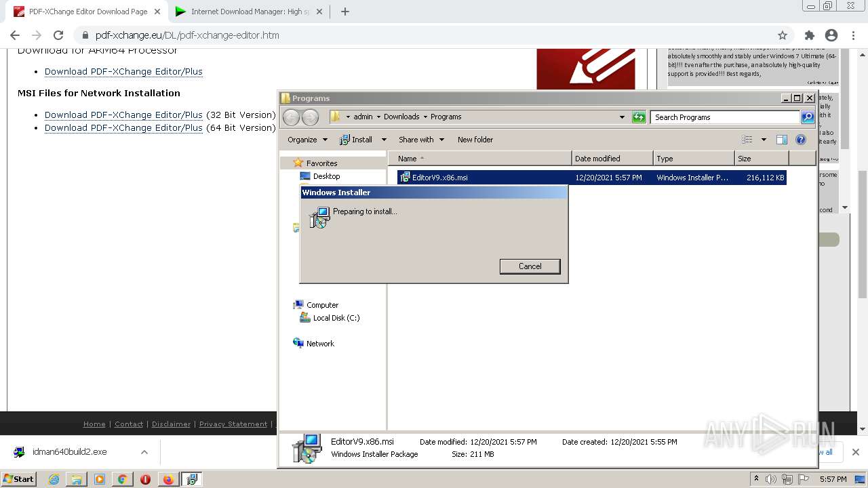Image resolution: width=868 pixels, height=488 pixels.
Task: Open the Privacy Statement footer link
Action: point(233,424)
